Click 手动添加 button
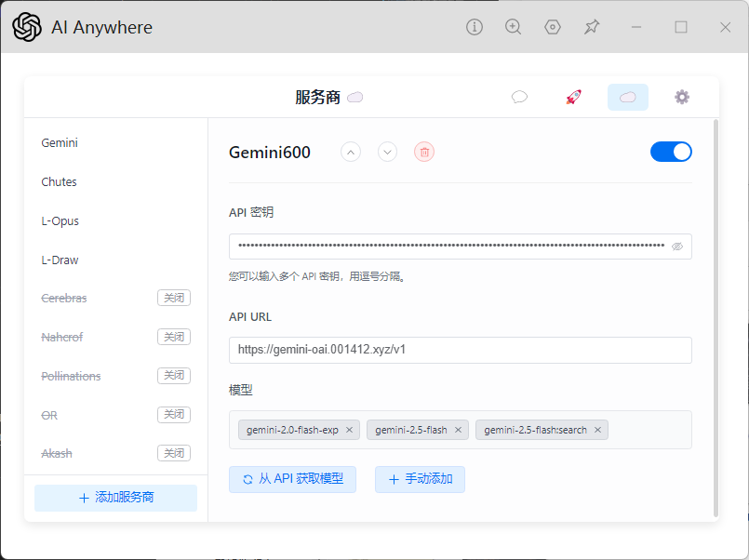This screenshot has width=749, height=560. [420, 479]
